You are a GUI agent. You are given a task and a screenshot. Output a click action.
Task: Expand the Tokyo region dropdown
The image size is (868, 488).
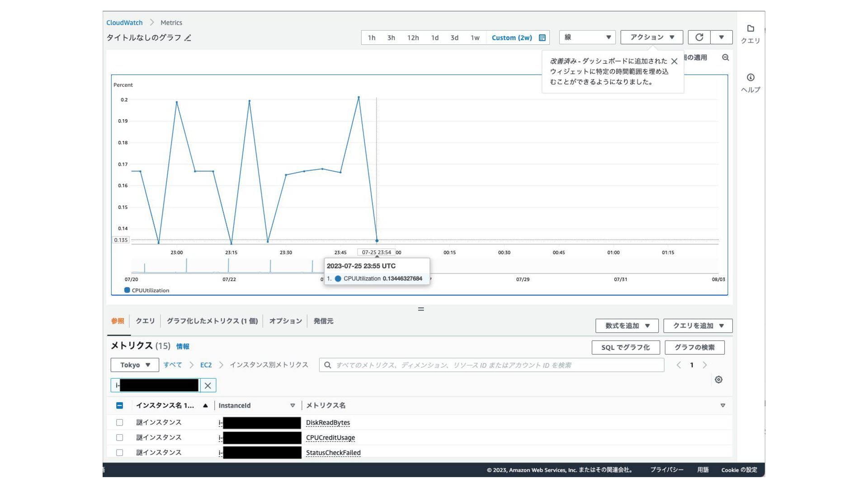point(135,365)
